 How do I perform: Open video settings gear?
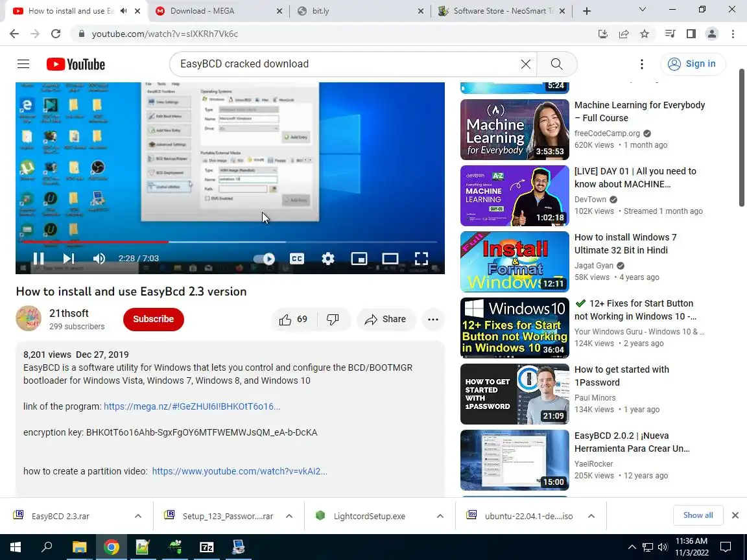[327, 259]
